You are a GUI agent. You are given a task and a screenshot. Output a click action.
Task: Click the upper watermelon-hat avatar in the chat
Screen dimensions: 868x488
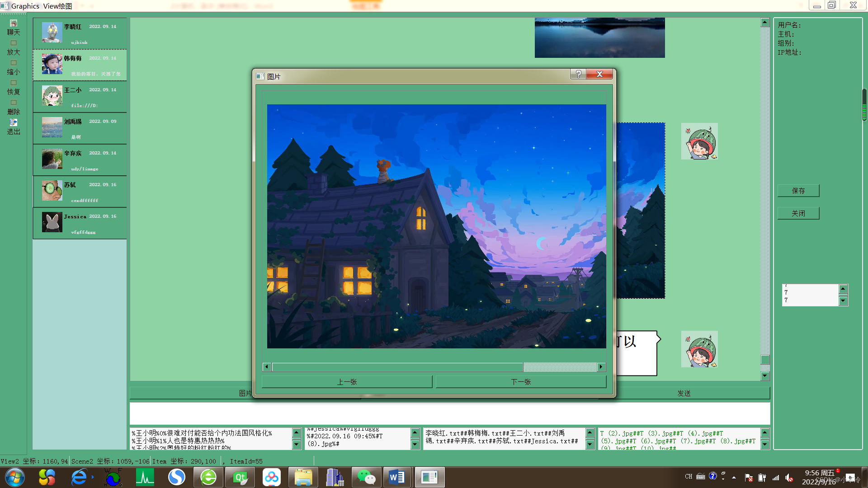click(x=699, y=141)
